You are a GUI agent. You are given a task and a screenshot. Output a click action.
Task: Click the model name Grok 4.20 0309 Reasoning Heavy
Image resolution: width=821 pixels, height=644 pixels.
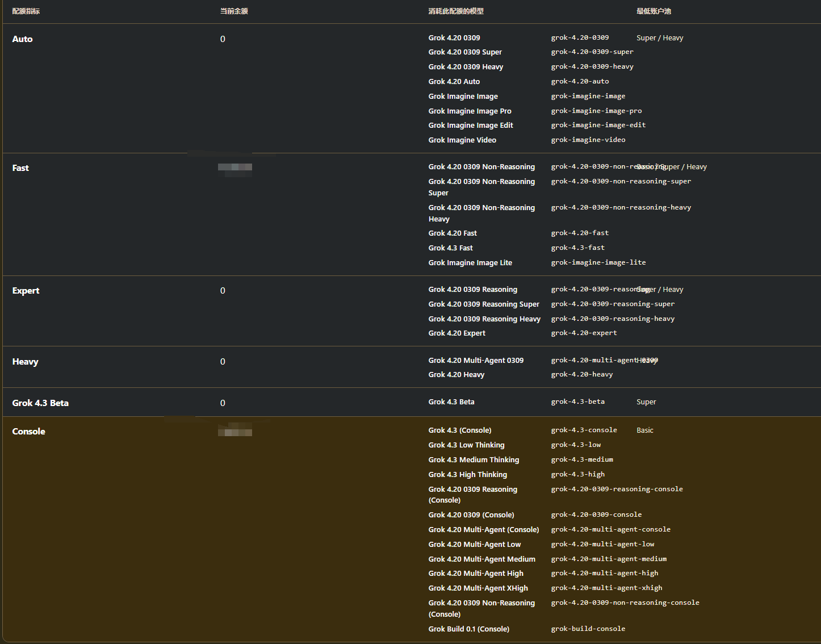[x=484, y=319]
